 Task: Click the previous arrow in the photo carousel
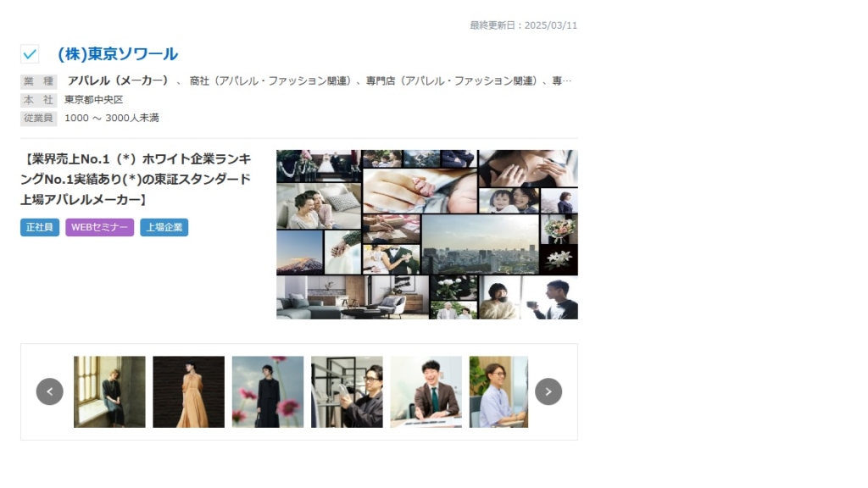tap(50, 391)
